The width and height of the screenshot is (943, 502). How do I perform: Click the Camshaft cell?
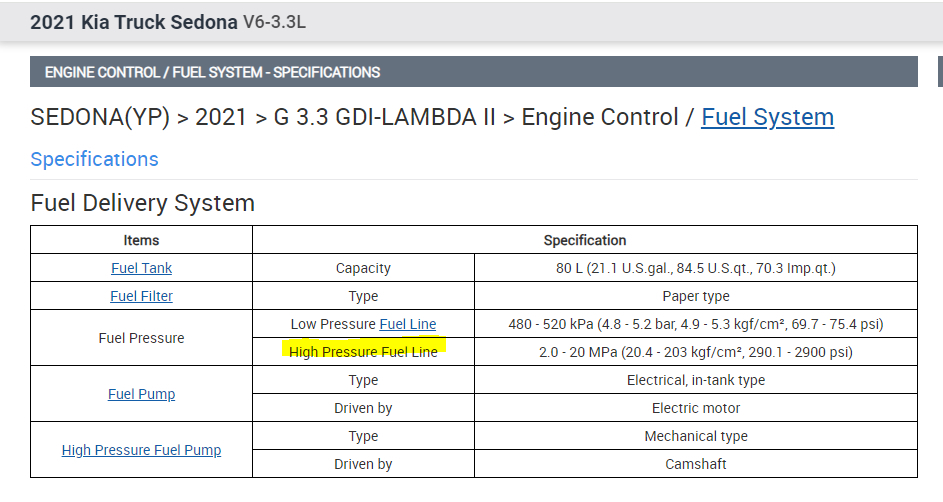[695, 464]
